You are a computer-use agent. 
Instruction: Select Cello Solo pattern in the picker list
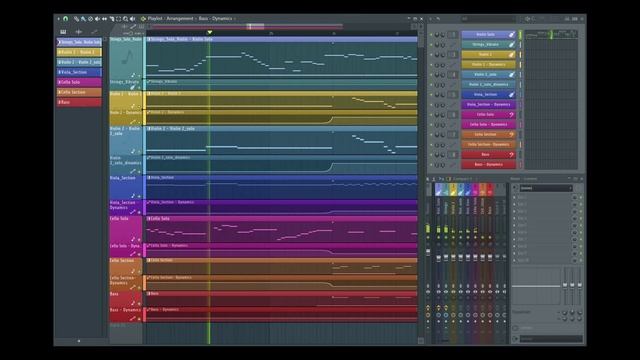pos(79,82)
